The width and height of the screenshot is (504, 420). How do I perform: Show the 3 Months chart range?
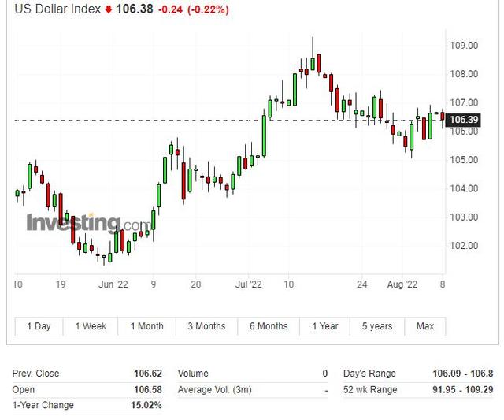click(206, 326)
